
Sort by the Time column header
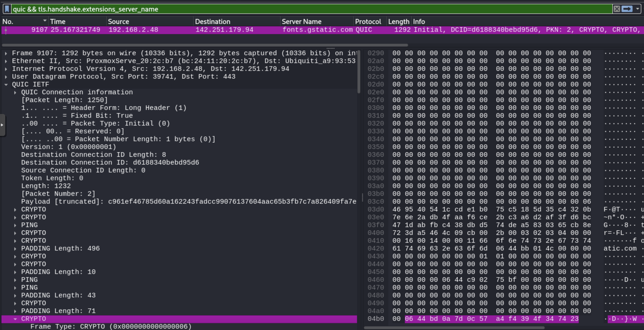pos(77,21)
